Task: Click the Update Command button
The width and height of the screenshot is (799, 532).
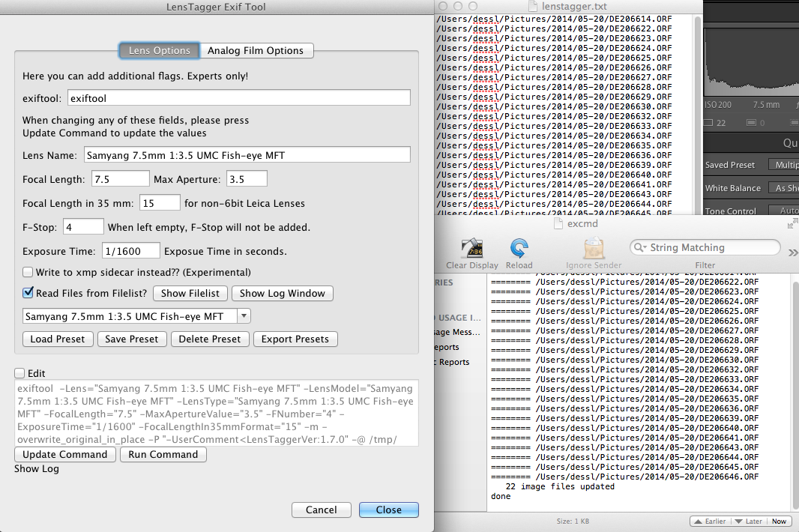Action: pos(65,454)
